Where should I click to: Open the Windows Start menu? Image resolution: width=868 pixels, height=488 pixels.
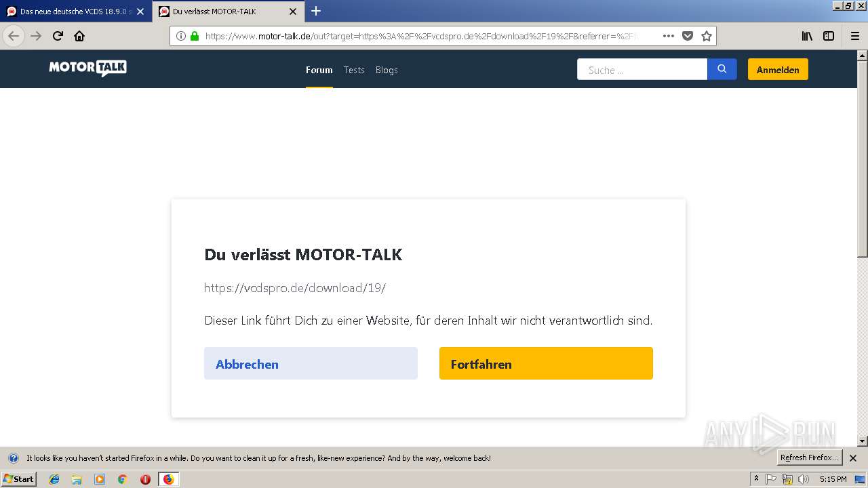[19, 479]
